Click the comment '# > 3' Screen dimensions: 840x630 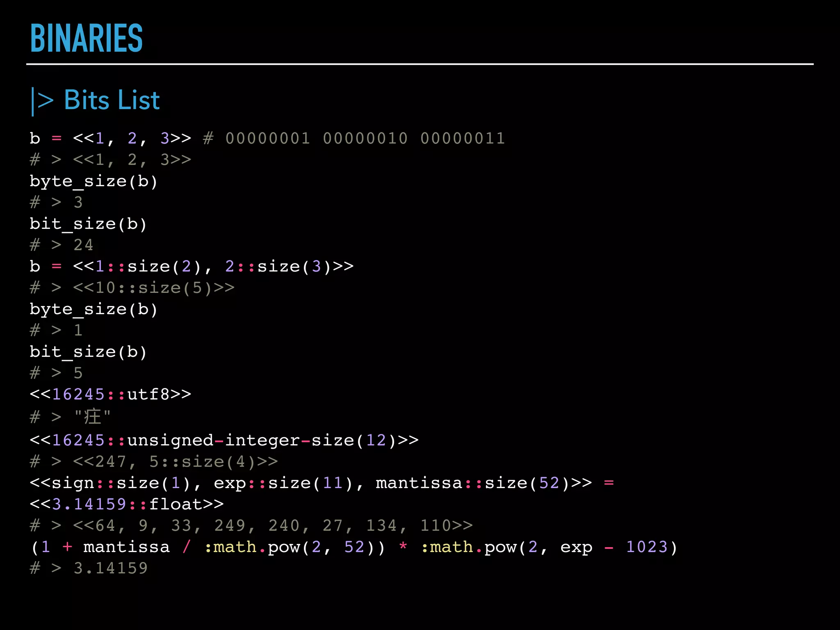[57, 202]
